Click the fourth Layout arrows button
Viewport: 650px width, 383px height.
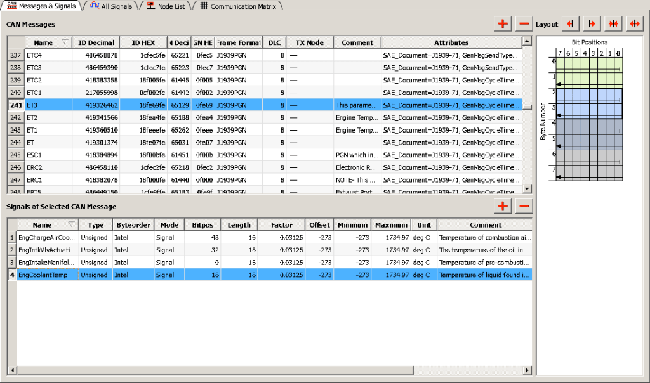pyautogui.click(x=635, y=24)
